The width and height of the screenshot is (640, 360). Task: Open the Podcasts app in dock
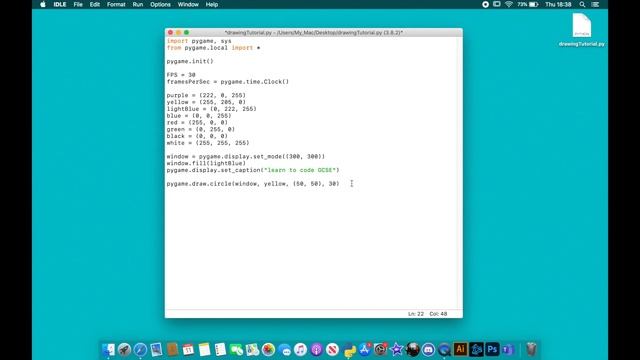click(316, 350)
